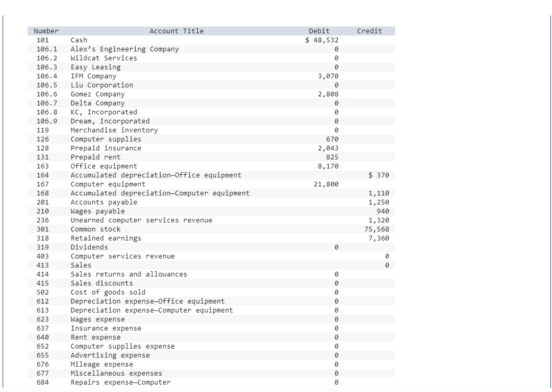Screen dimensions: 552x392
Task: Click the 'Credit' column header
Action: coord(369,31)
